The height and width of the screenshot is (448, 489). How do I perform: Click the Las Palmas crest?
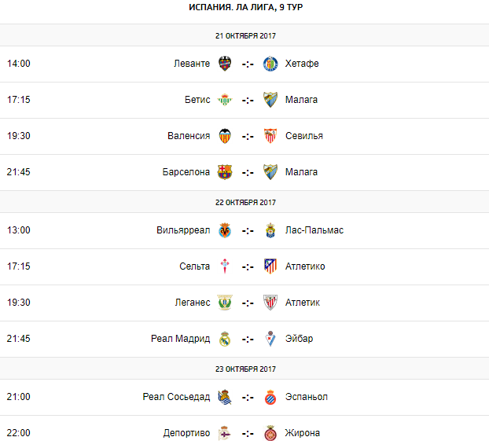point(270,230)
